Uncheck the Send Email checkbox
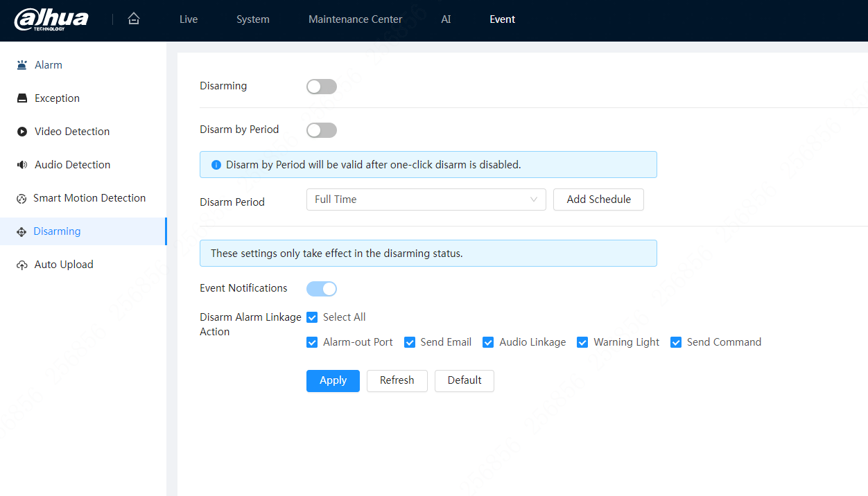This screenshot has height=496, width=868. coord(409,342)
